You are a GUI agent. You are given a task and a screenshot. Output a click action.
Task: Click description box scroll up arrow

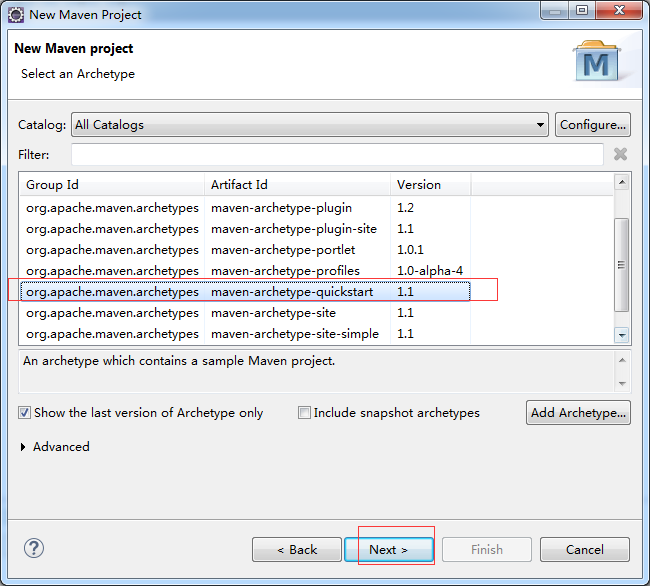click(x=622, y=360)
